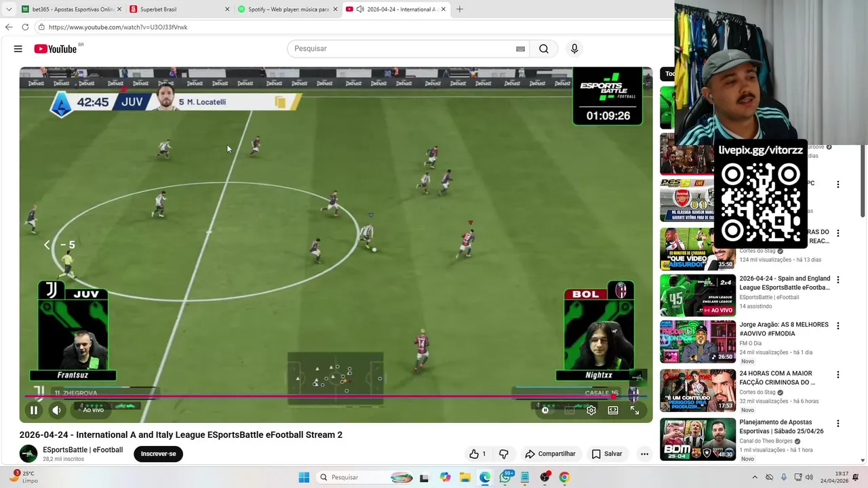Like the video with thumbs up
The width and height of the screenshot is (868, 488).
(477, 454)
